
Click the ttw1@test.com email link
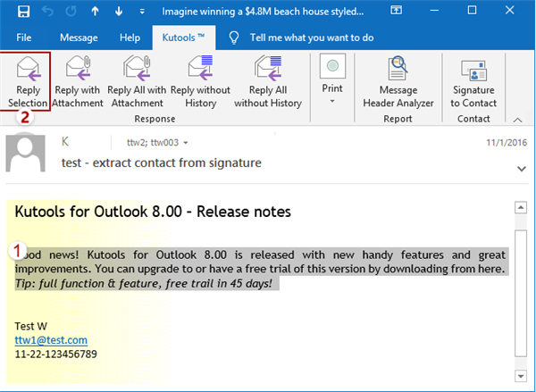(51, 340)
